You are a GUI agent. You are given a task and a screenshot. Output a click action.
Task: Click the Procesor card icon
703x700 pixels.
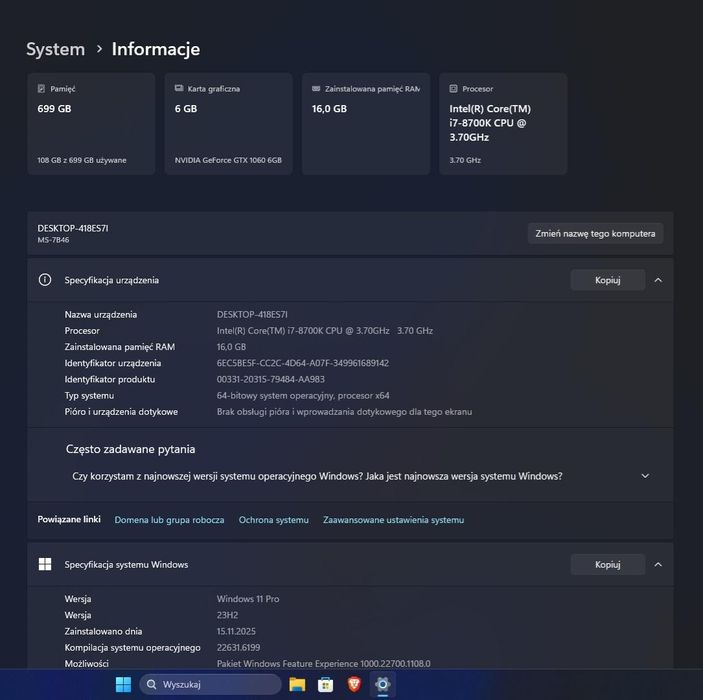point(453,89)
